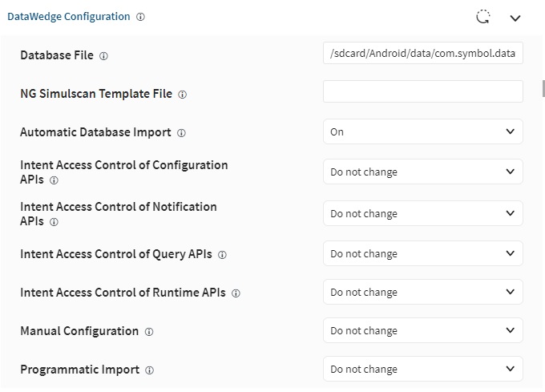Click info icon next to Runtime APIs label
Image resolution: width=545 pixels, height=392 pixels.
[x=236, y=293]
